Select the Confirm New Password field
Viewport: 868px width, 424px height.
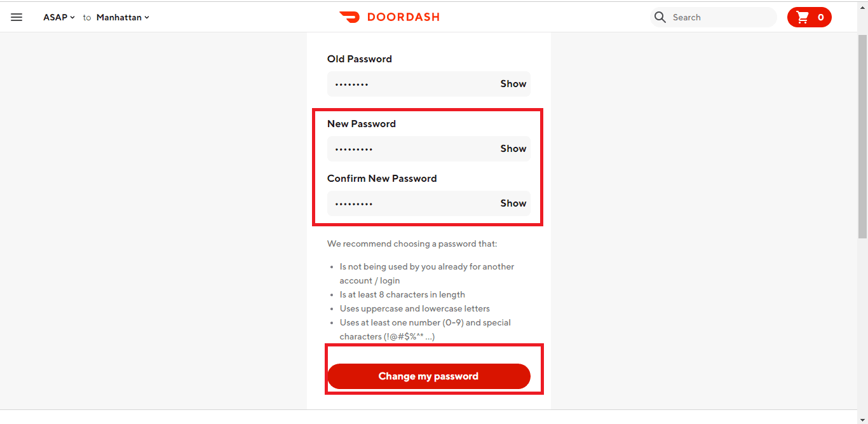click(x=410, y=203)
